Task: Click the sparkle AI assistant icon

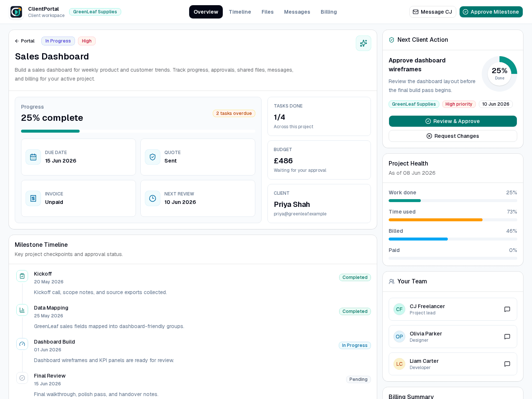Action: point(364,43)
